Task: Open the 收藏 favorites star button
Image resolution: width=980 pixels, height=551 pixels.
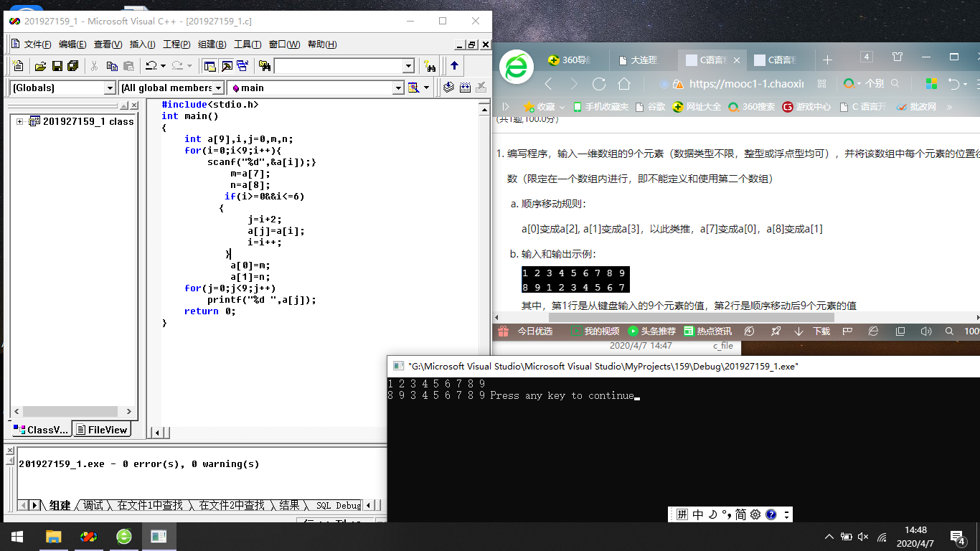Action: click(540, 107)
